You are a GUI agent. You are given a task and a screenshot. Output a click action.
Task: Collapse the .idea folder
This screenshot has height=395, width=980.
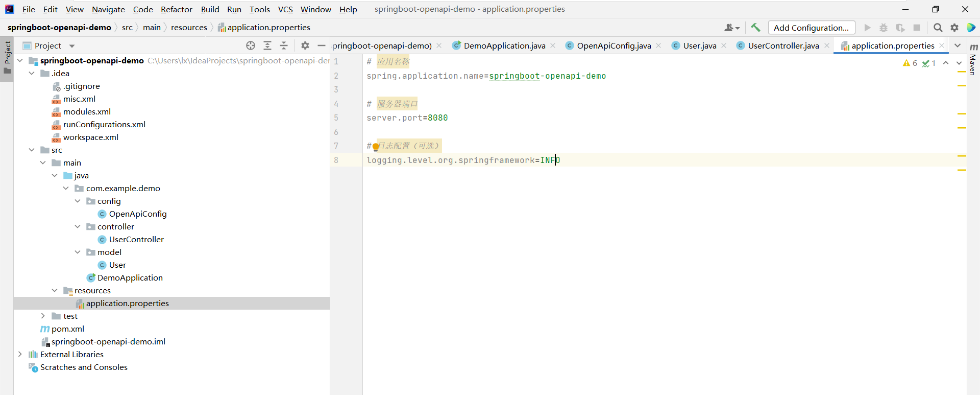32,73
